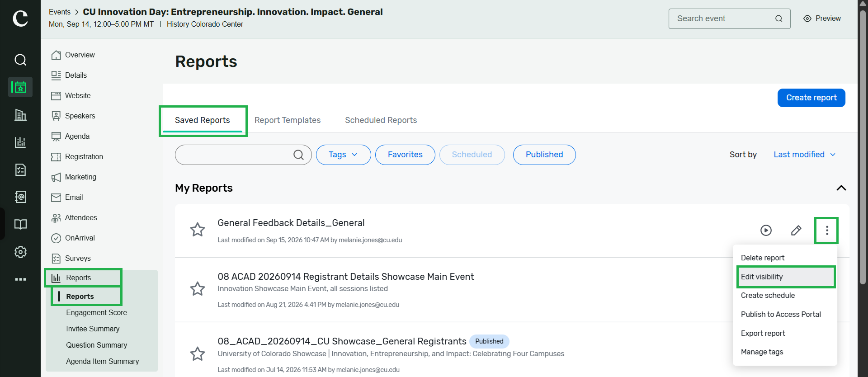Open admin settings gear in left rail

point(20,252)
